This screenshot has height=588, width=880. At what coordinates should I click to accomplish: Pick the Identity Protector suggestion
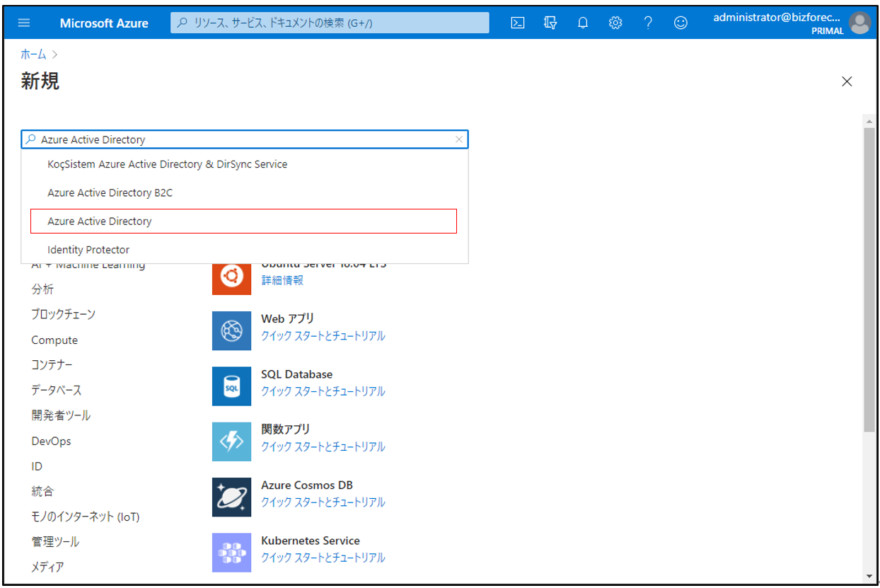click(x=88, y=250)
